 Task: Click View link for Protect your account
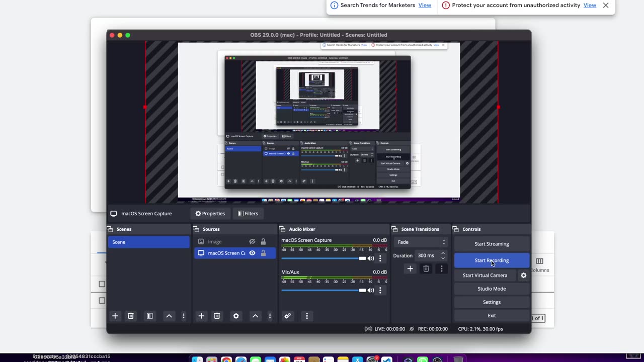(x=590, y=5)
